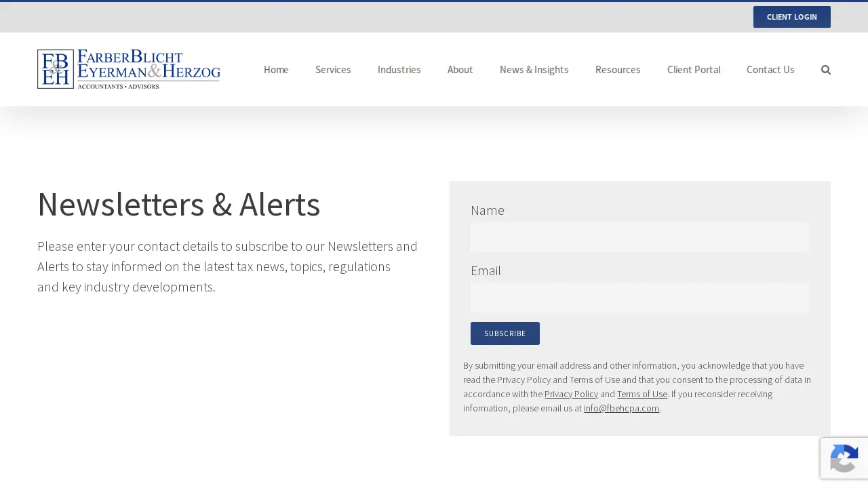Click the Farber Blicht Eyerman & Herzog logo
Image resolution: width=868 pixels, height=488 pixels.
pos(129,69)
